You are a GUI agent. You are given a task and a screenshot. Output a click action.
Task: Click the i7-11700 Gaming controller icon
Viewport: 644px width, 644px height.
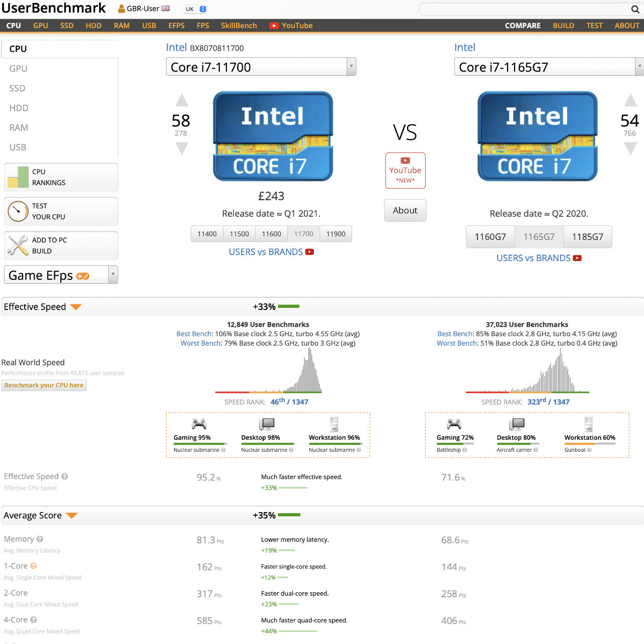[x=199, y=424]
